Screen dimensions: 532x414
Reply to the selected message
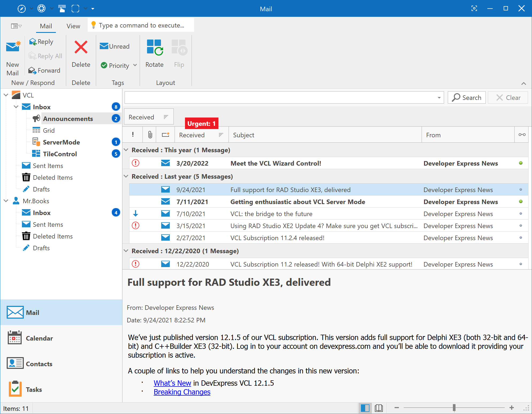click(x=41, y=42)
